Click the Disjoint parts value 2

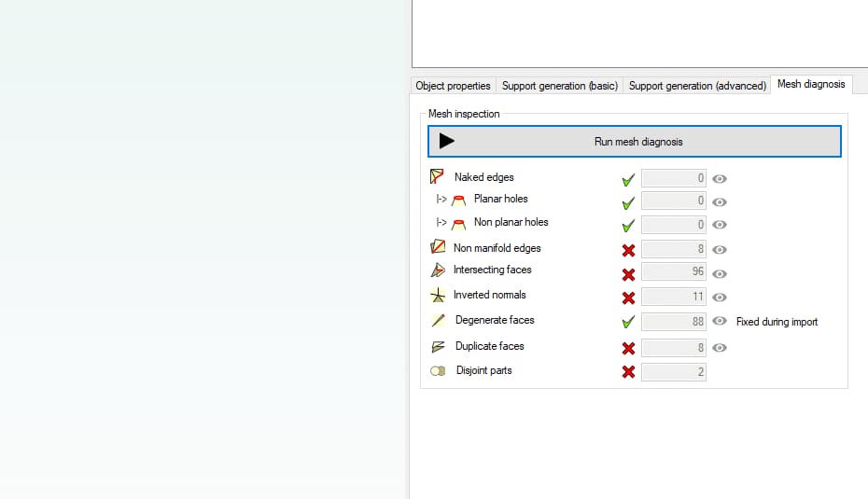[674, 372]
